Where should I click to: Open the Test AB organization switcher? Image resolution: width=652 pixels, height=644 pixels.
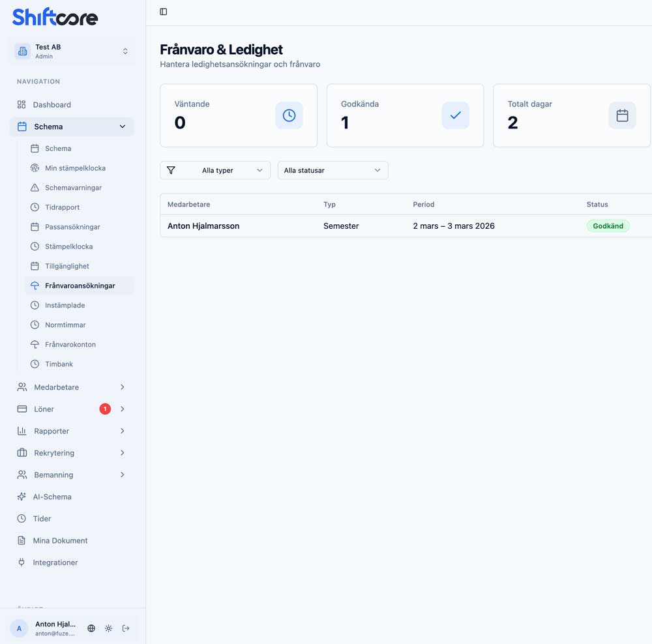[72, 51]
